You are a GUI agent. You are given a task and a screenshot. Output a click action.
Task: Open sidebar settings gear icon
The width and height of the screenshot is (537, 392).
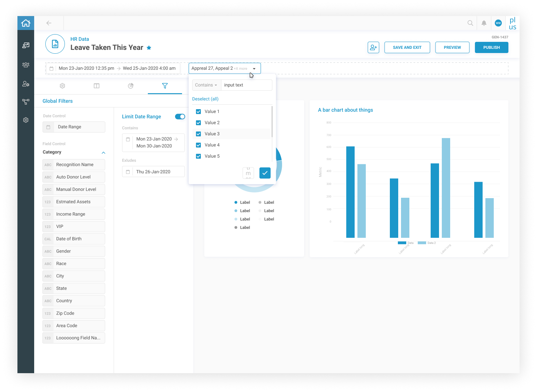(x=26, y=120)
